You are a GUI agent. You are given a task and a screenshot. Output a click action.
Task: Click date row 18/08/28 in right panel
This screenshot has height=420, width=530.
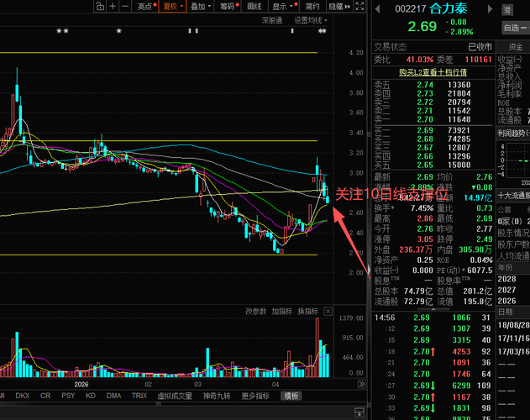(513, 325)
